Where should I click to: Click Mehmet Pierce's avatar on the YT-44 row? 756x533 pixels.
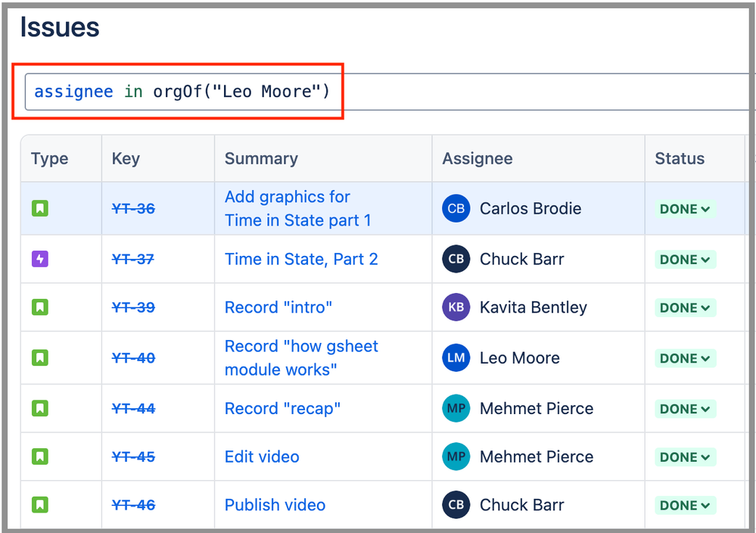click(x=455, y=408)
